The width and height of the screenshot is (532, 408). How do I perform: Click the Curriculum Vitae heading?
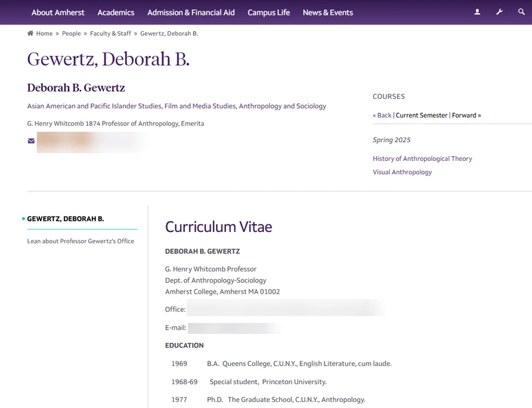pyautogui.click(x=219, y=227)
